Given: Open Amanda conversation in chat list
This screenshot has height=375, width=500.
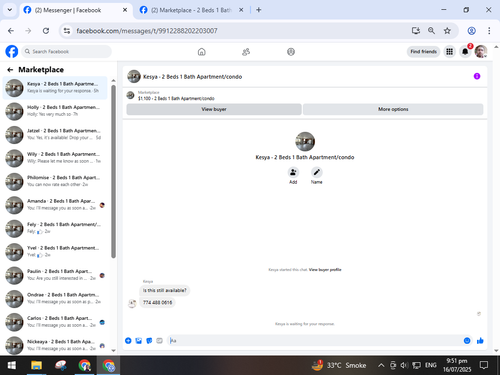Looking at the screenshot, I should pos(55,205).
